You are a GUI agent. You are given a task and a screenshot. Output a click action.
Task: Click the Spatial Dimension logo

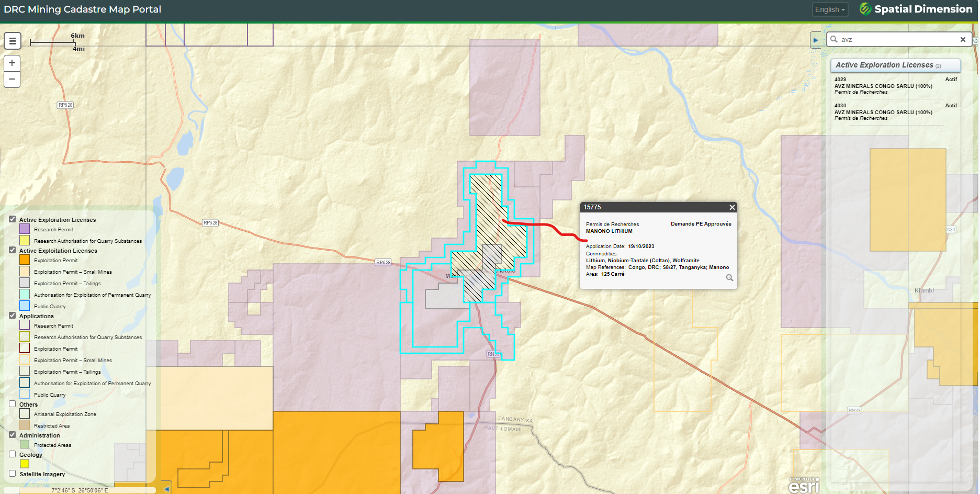pyautogui.click(x=916, y=9)
